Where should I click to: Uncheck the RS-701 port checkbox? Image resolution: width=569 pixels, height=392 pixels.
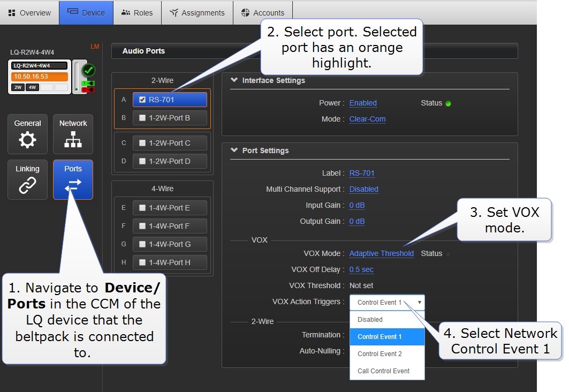[x=142, y=100]
